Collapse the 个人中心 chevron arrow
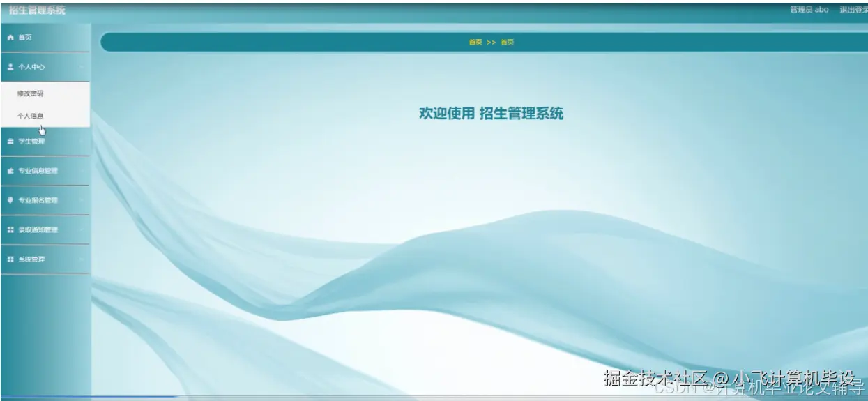868x401 pixels. 82,67
